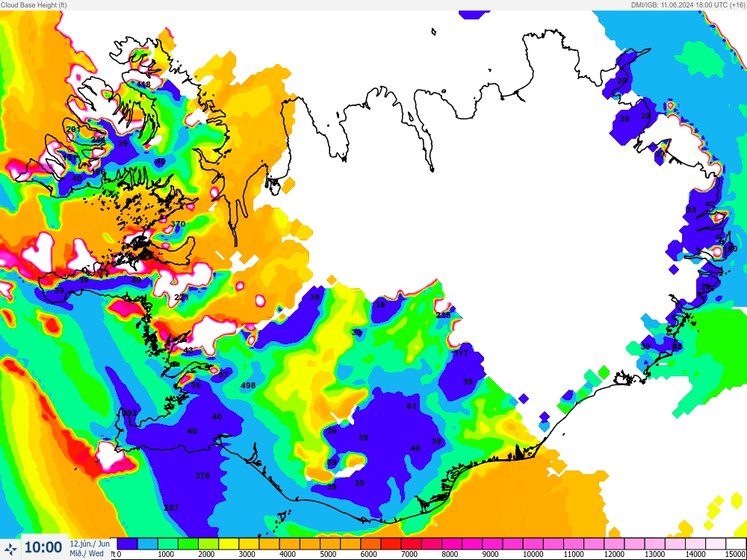
Task: Select yellow swatch left of 3000 label
Action: pos(229,544)
